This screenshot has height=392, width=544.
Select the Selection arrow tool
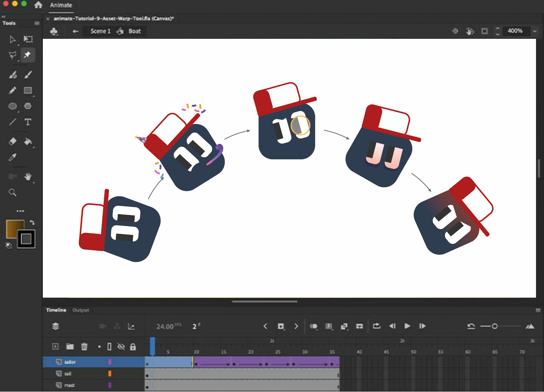(x=12, y=39)
